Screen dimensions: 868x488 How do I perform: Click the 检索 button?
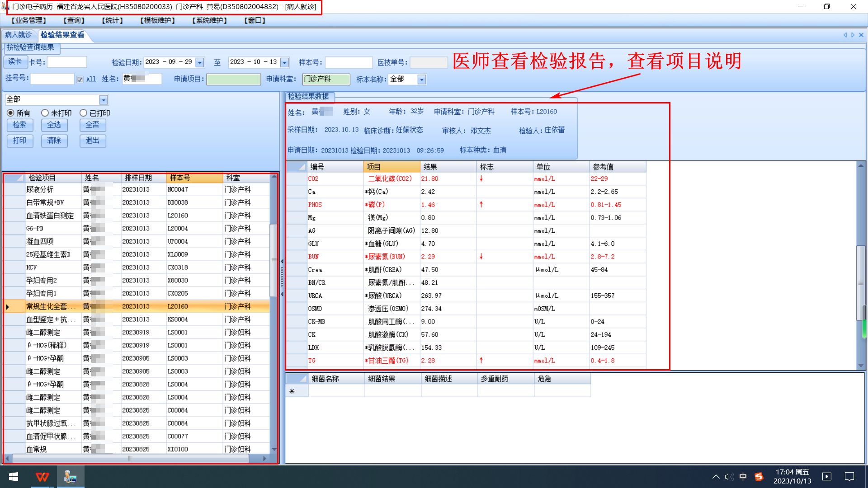pos(19,125)
